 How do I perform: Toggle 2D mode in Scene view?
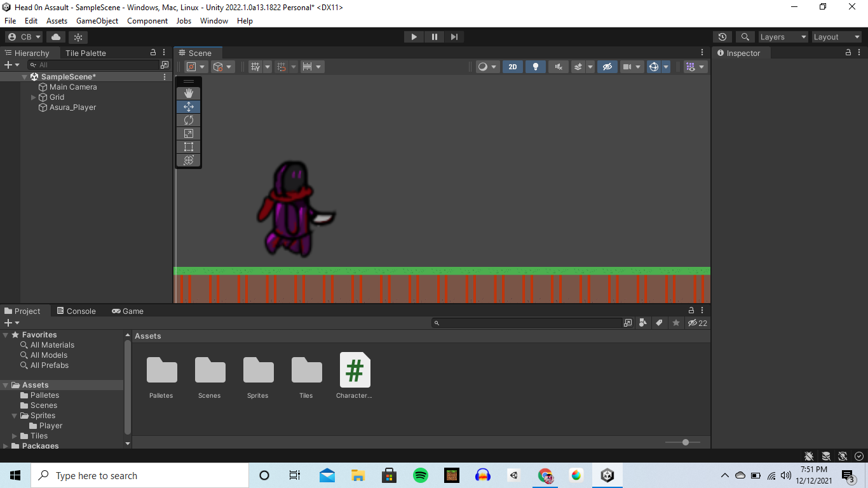512,66
